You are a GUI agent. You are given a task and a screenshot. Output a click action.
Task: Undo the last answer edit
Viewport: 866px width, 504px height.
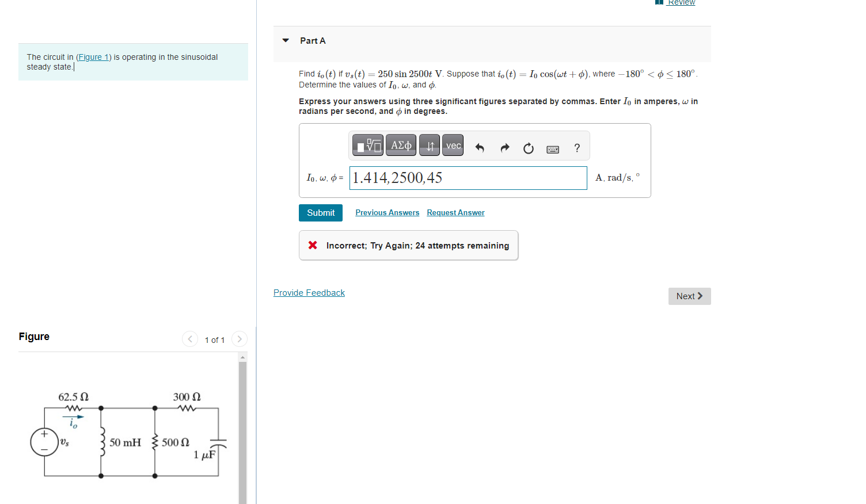pos(480,148)
